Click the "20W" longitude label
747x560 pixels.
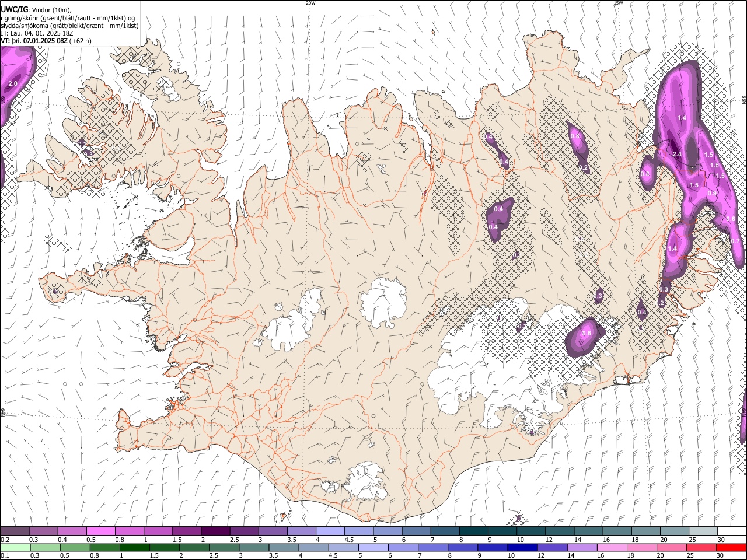pos(311,3)
